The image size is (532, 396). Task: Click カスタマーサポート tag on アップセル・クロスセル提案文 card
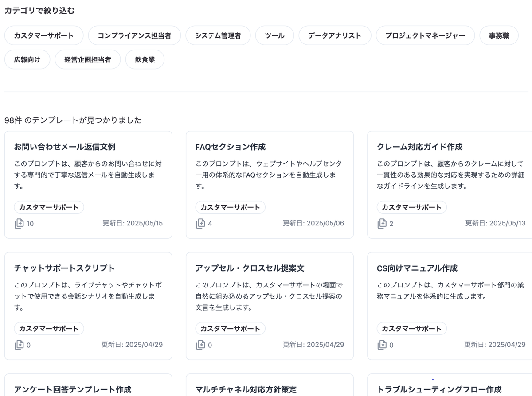click(230, 328)
